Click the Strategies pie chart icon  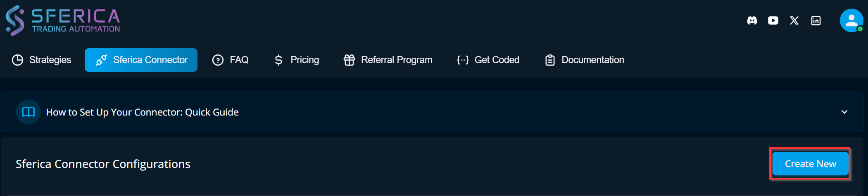pos(17,60)
